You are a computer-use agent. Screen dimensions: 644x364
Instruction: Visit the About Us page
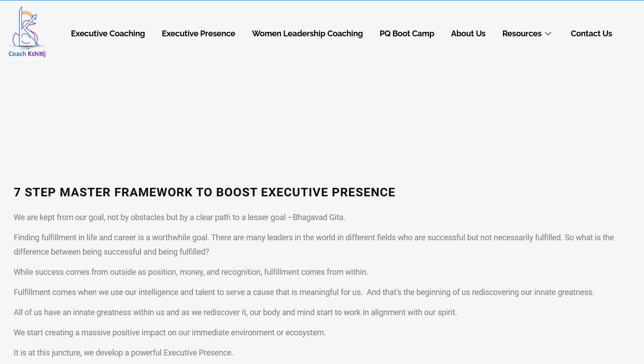[x=468, y=34]
